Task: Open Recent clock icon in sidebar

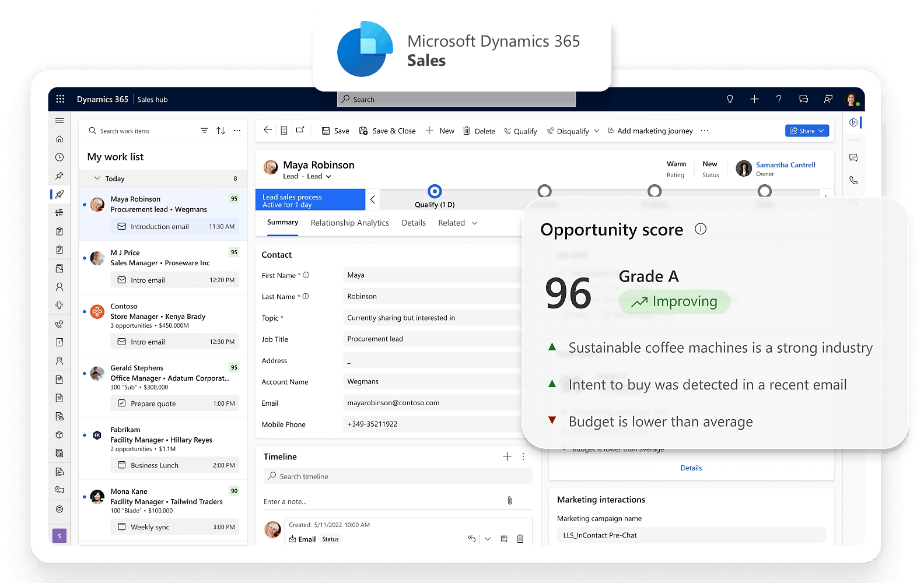Action: click(x=60, y=157)
